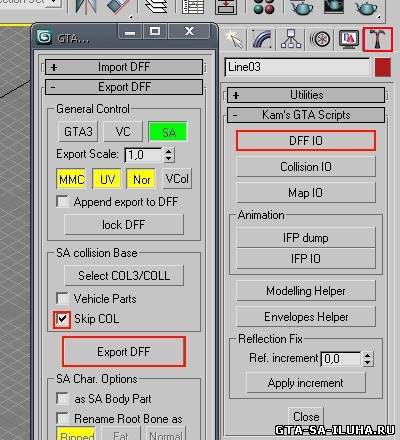The height and width of the screenshot is (440, 400).
Task: Open the Create panel arrow-star tab
Action: tap(234, 39)
